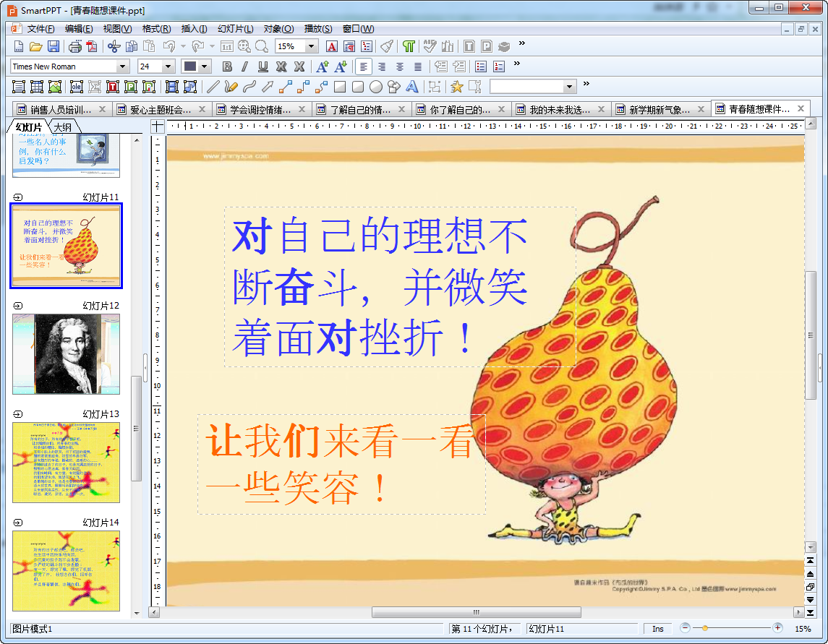828x644 pixels.
Task: Switch to 销售人员培训 document tab
Action: point(61,110)
